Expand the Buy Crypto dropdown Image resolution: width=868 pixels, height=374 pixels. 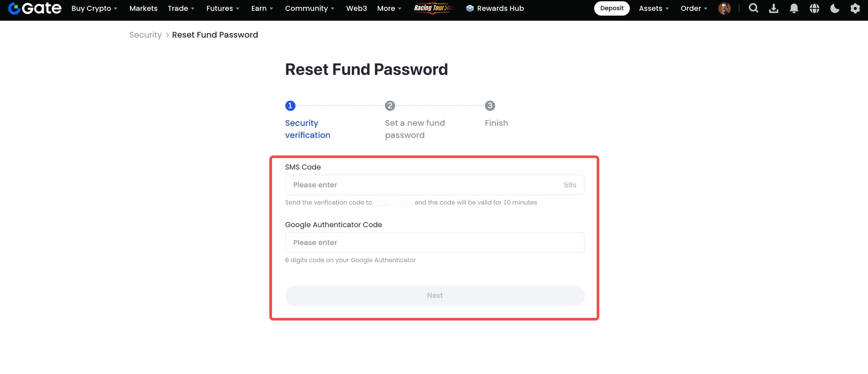tap(94, 8)
